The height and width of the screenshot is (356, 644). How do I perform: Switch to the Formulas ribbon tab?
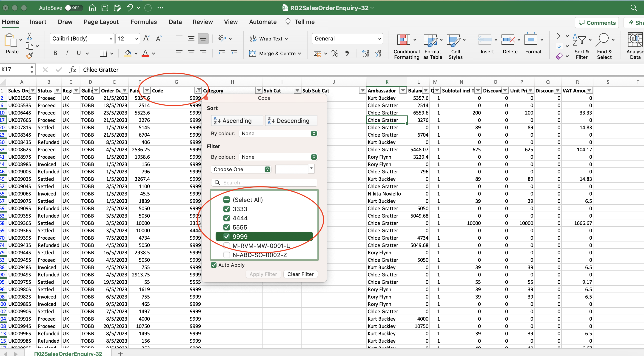143,22
